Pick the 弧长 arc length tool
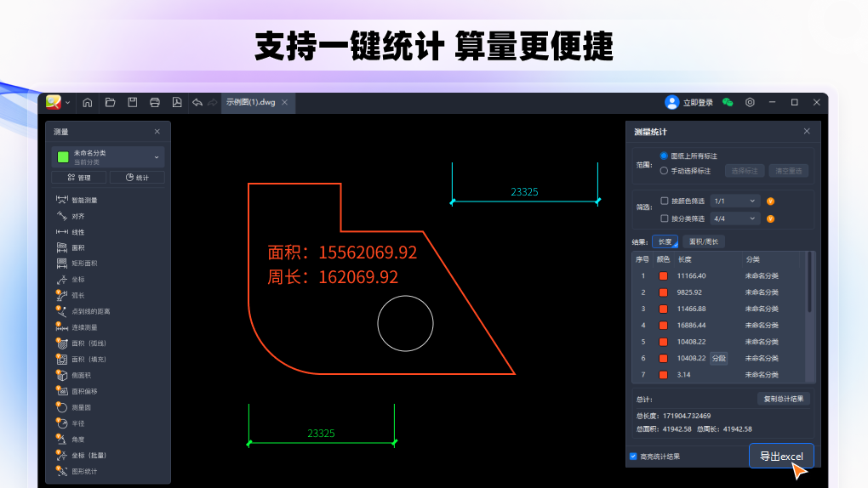The height and width of the screenshot is (488, 868). point(77,295)
